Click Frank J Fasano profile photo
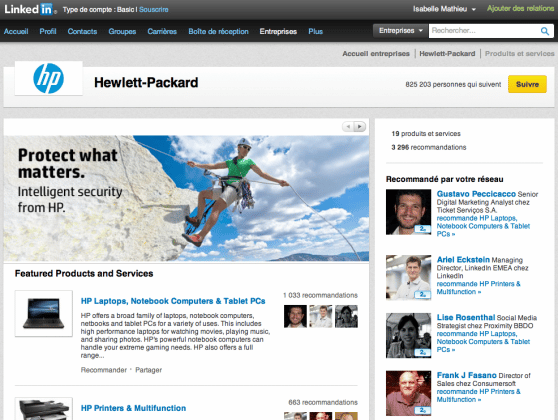This screenshot has width=558, height=420. coord(408,393)
